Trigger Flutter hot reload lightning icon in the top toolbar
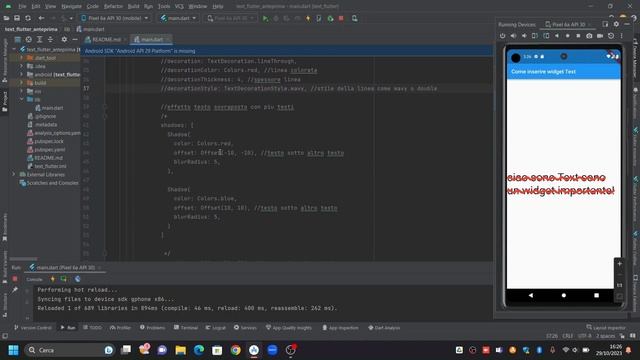640x360 pixels. click(308, 18)
